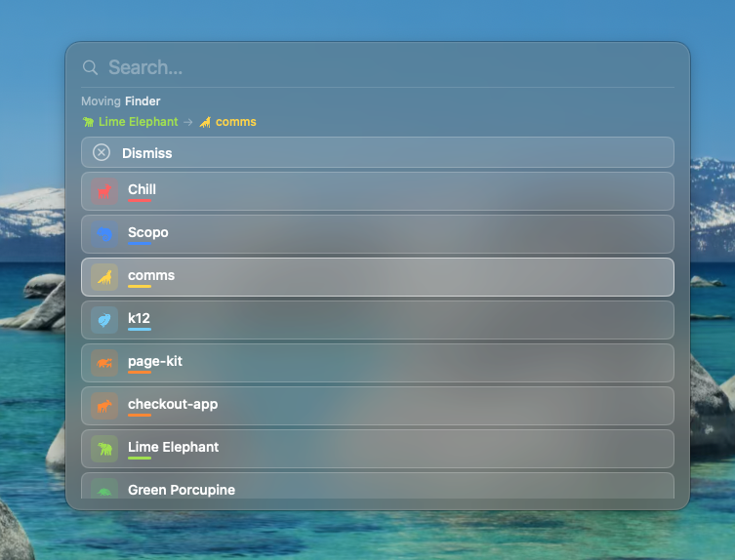735x560 pixels.
Task: Select the checkout-app workspace row
Action: tap(378, 406)
